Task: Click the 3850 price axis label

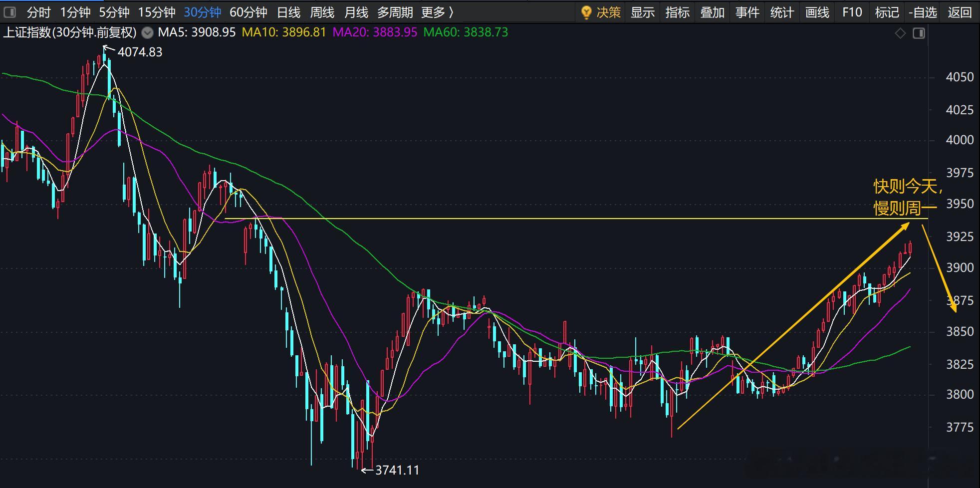Action: [x=960, y=332]
